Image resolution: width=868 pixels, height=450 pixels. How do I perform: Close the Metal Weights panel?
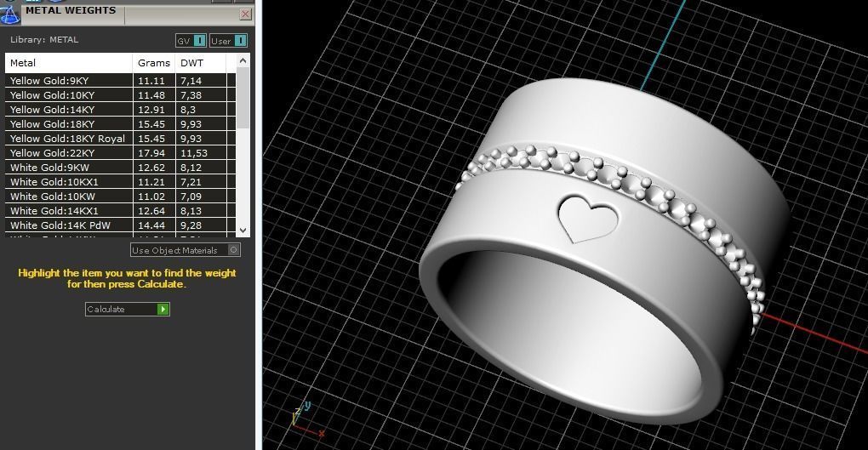pos(245,14)
